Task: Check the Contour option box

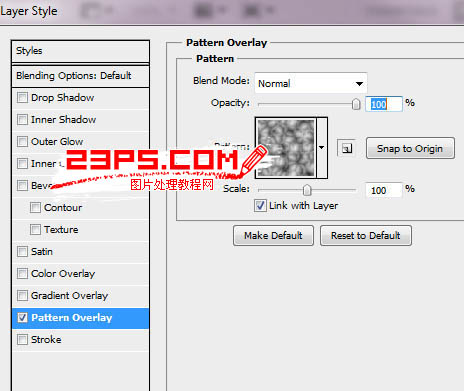Action: [35, 208]
